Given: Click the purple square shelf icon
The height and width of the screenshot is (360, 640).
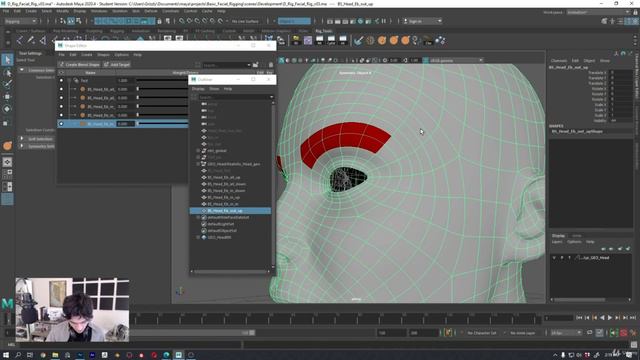Looking at the screenshot, I should (308, 40).
